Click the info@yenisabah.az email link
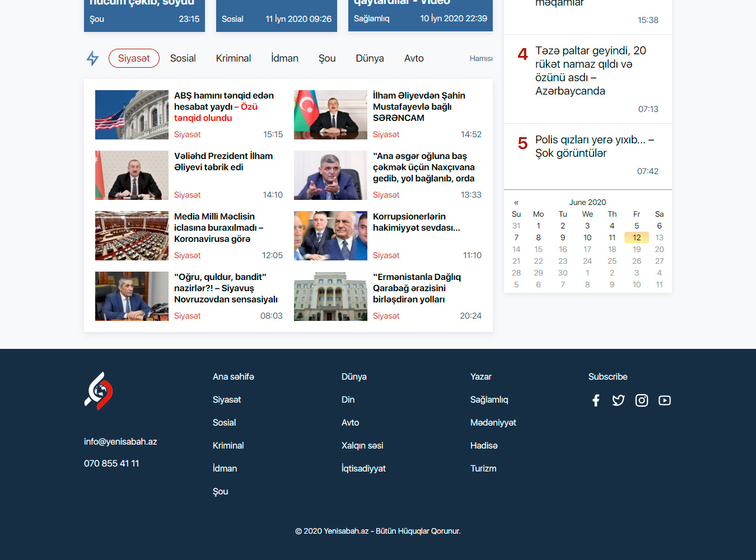Image resolution: width=756 pixels, height=560 pixels. tap(120, 441)
